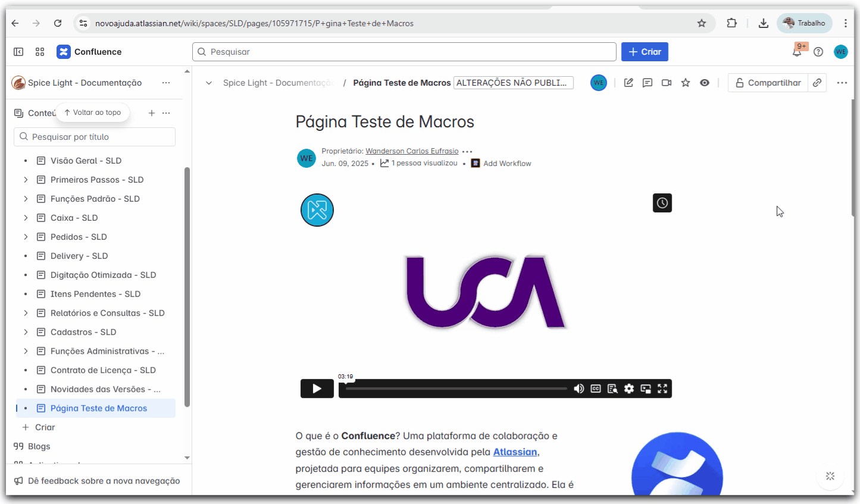
Task: Copy page link icon
Action: click(x=817, y=83)
